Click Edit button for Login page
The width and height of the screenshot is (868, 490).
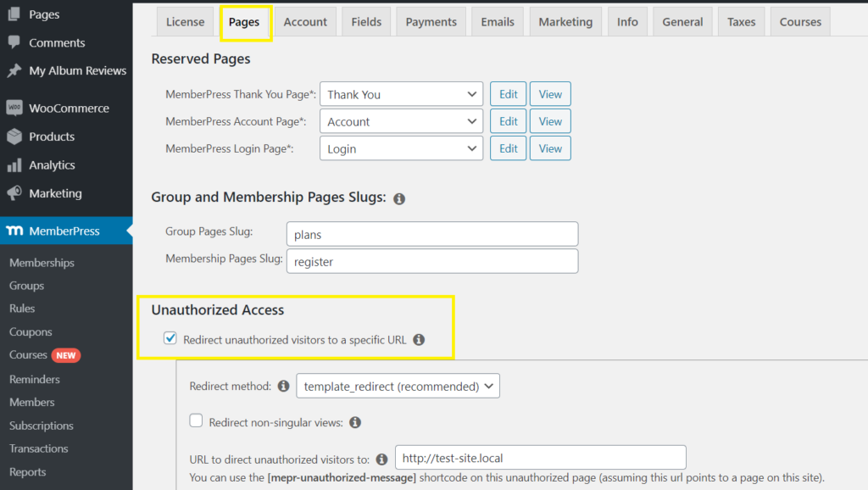coord(508,148)
